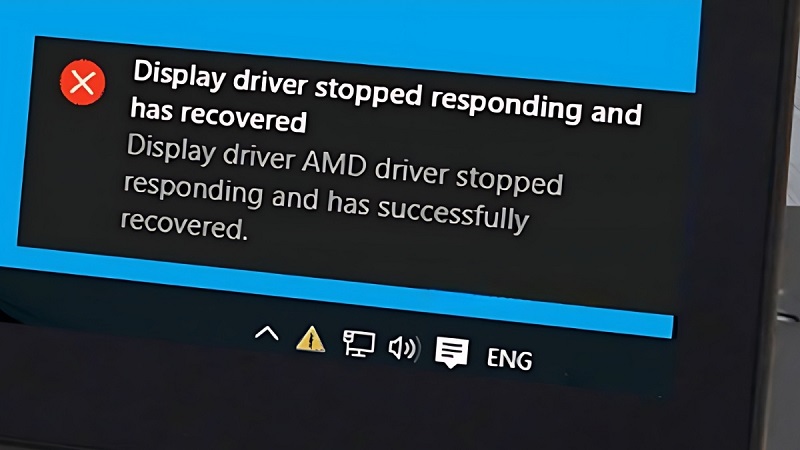Click the word 'AMD' in the notification
Viewport: 800px width, 450px height.
pyautogui.click(x=334, y=163)
